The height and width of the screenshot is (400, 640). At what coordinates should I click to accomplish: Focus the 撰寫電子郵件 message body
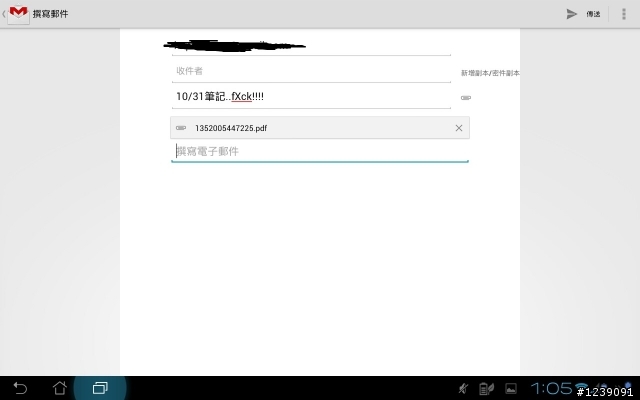(x=320, y=152)
